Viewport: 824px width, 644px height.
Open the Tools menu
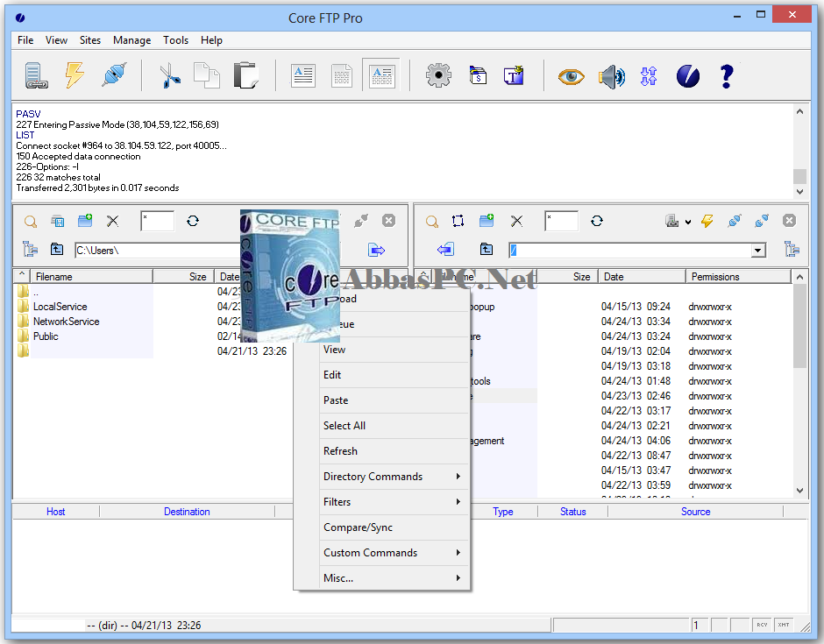point(175,40)
